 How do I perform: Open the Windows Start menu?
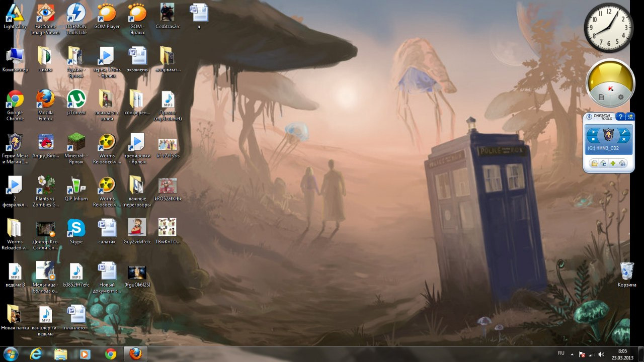click(11, 354)
